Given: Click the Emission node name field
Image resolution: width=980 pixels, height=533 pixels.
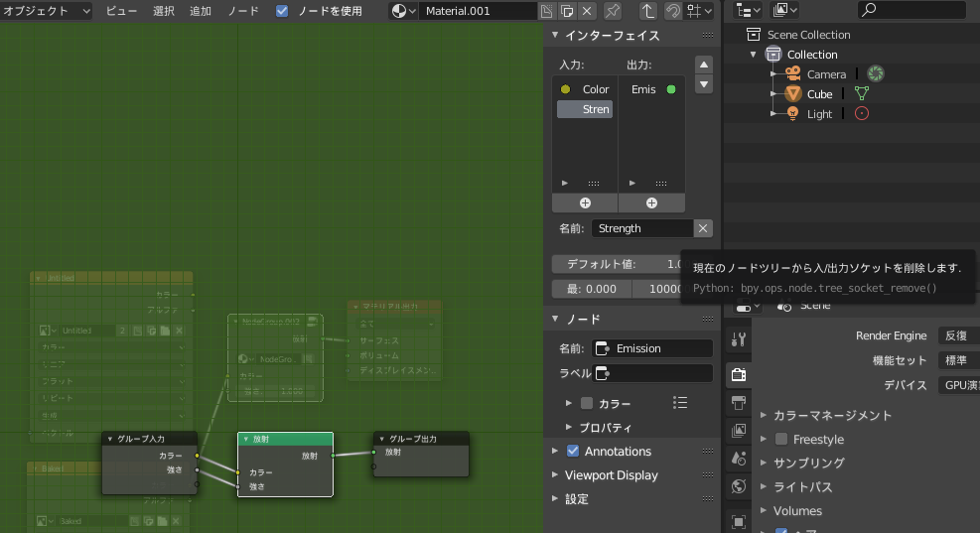Looking at the screenshot, I should 652,348.
